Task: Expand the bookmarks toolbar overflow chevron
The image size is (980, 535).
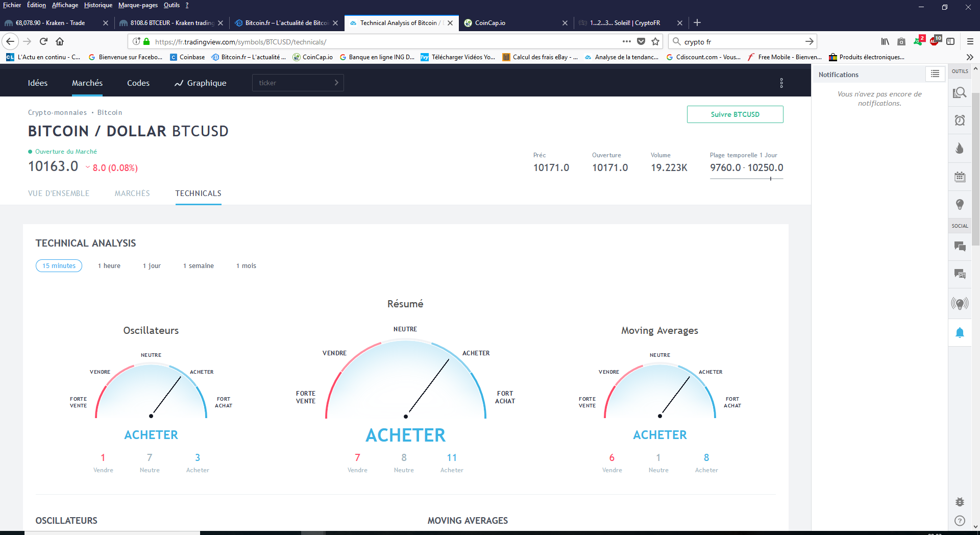Action: 970,57
